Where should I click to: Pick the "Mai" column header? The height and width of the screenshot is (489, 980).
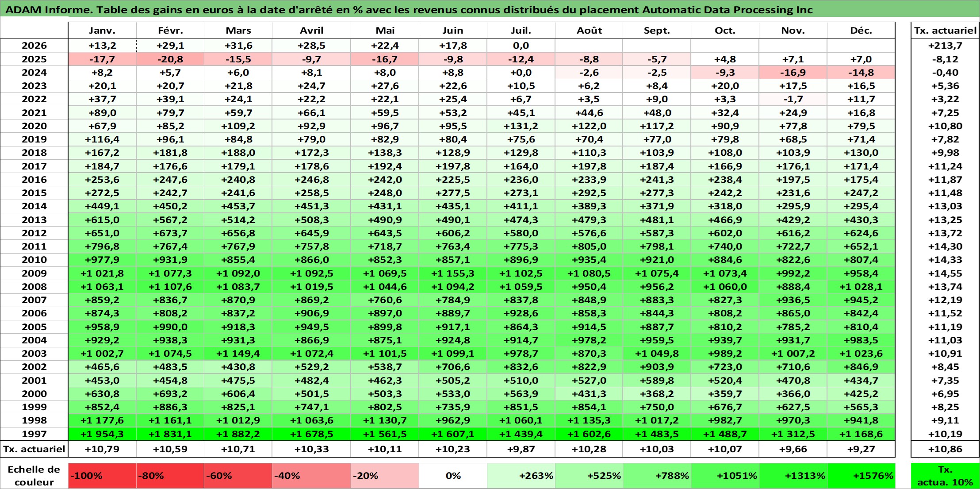click(385, 31)
